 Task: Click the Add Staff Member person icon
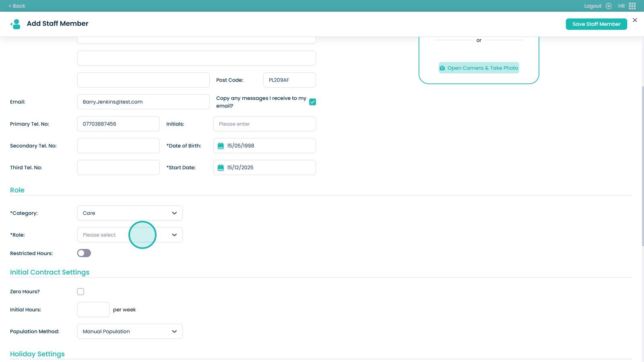(x=15, y=24)
